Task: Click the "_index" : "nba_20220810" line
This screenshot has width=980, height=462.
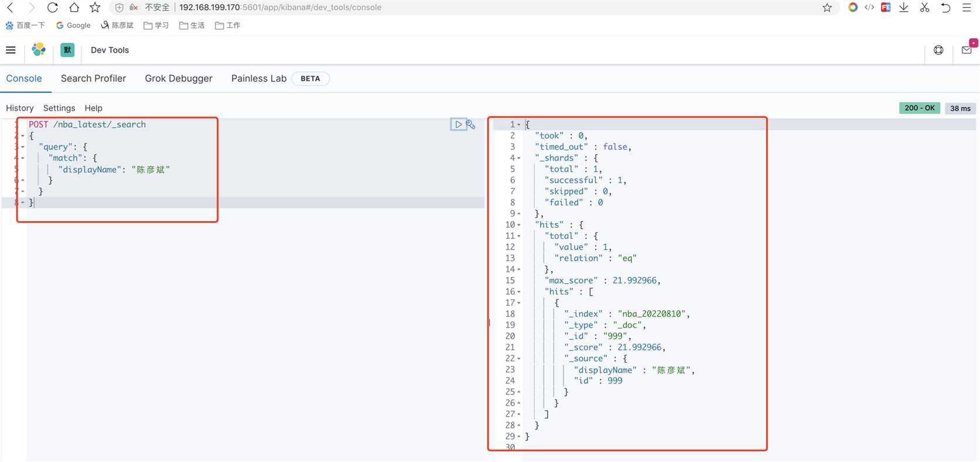Action: coord(627,314)
